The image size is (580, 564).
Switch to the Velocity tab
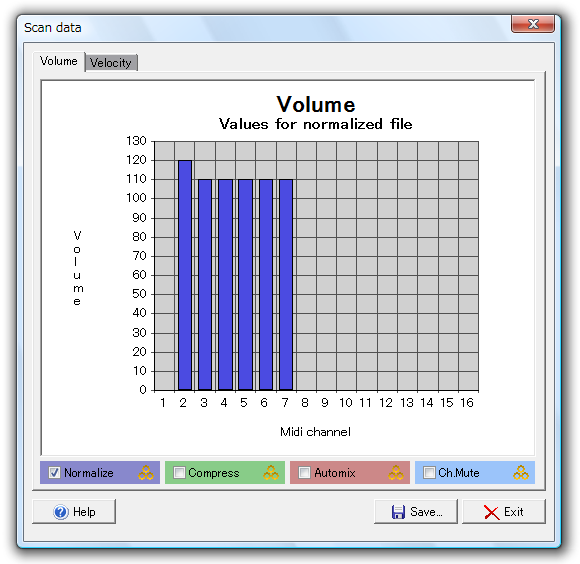(111, 63)
